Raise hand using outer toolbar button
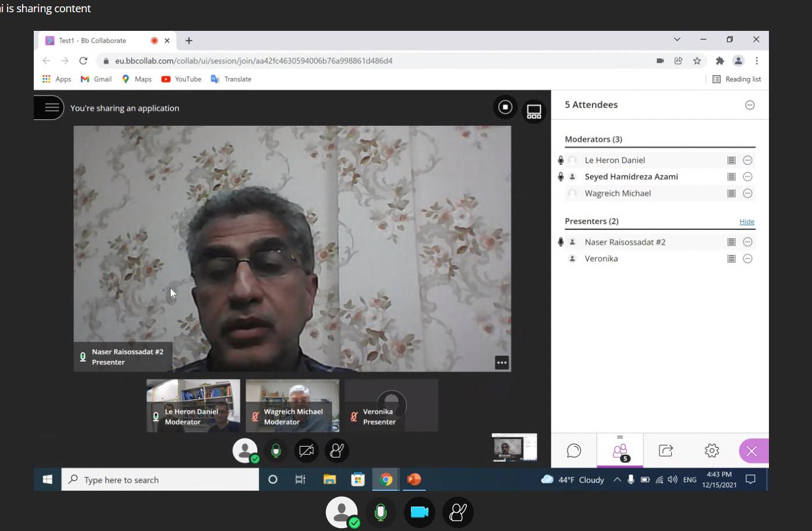 click(x=458, y=512)
